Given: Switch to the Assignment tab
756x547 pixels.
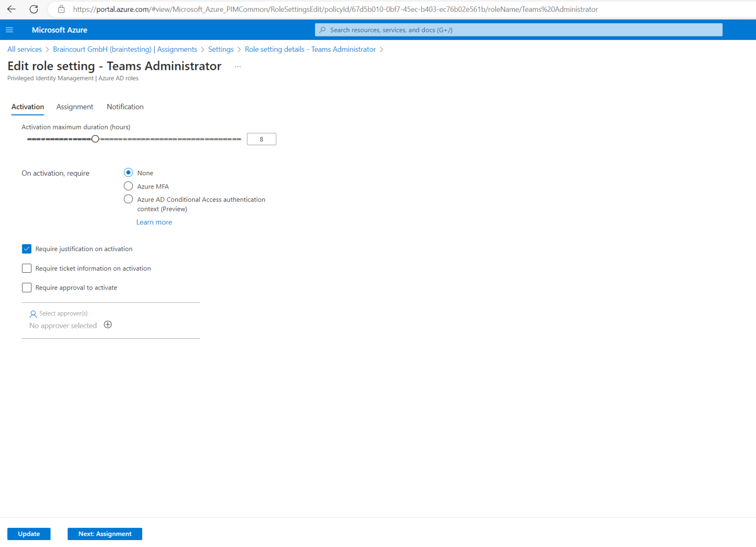Looking at the screenshot, I should 74,107.
